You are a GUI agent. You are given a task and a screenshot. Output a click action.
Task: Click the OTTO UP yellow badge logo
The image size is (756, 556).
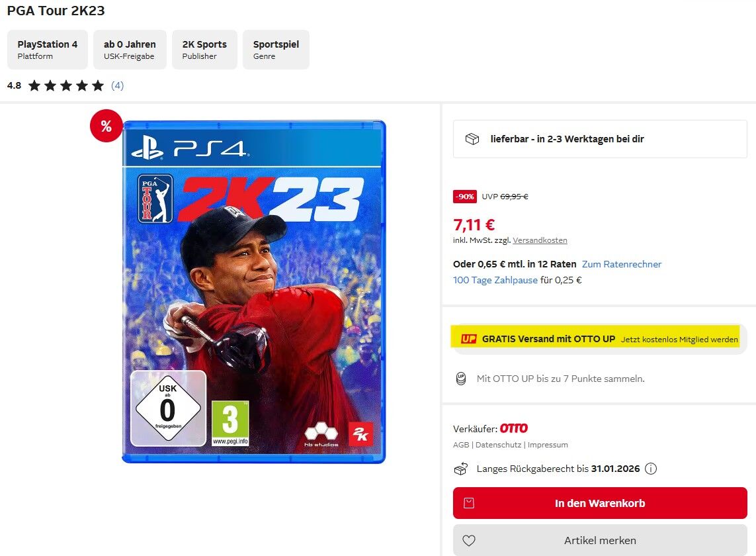(469, 339)
